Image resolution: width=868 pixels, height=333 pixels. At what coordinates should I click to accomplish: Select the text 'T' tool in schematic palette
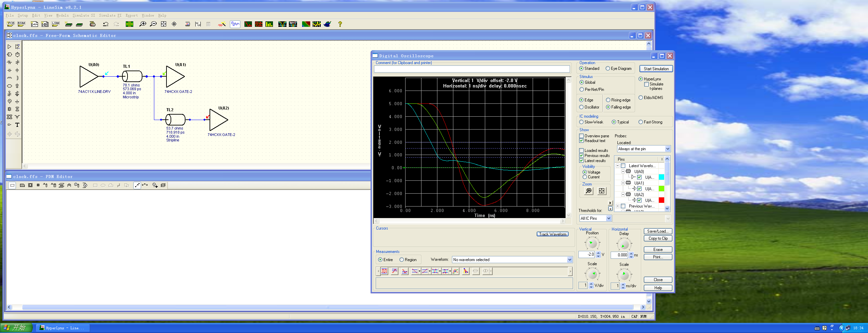(x=17, y=125)
